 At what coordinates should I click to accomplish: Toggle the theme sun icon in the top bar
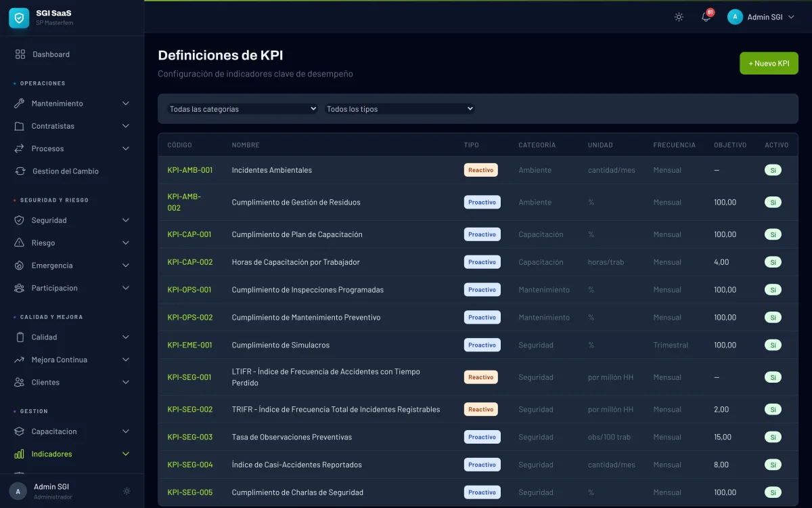point(678,17)
